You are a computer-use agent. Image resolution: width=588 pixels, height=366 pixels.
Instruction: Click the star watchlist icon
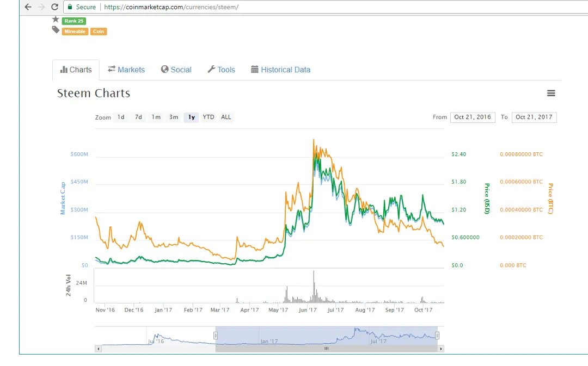56,19
